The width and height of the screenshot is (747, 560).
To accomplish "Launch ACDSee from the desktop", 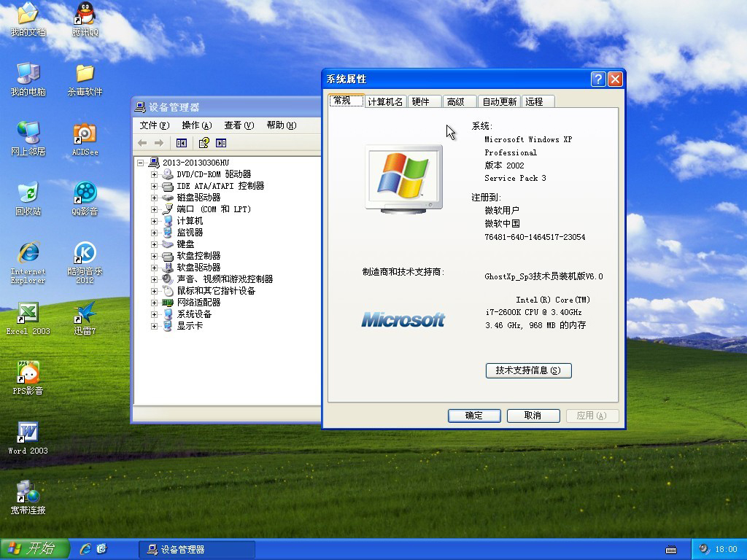I will coord(85,139).
